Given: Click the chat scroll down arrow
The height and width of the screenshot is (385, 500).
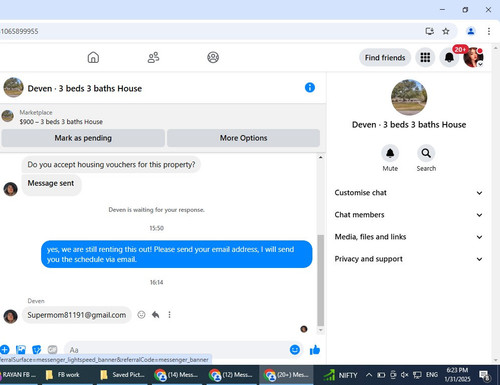Looking at the screenshot, I should tap(320, 330).
